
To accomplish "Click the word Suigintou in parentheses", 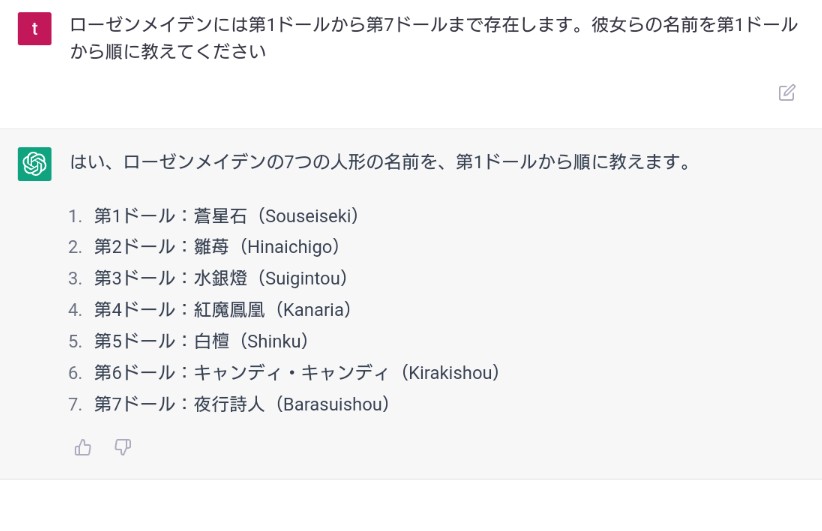I will [302, 278].
